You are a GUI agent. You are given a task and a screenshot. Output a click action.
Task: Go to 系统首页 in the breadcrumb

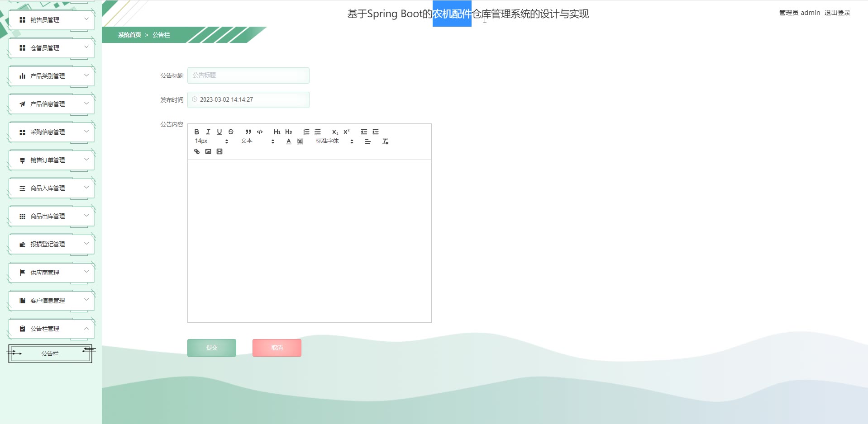[x=129, y=35]
